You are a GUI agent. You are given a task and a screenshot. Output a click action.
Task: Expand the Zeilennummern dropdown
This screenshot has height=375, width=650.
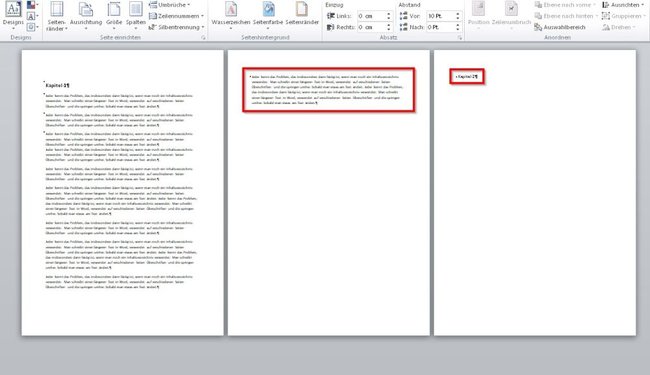(x=176, y=16)
